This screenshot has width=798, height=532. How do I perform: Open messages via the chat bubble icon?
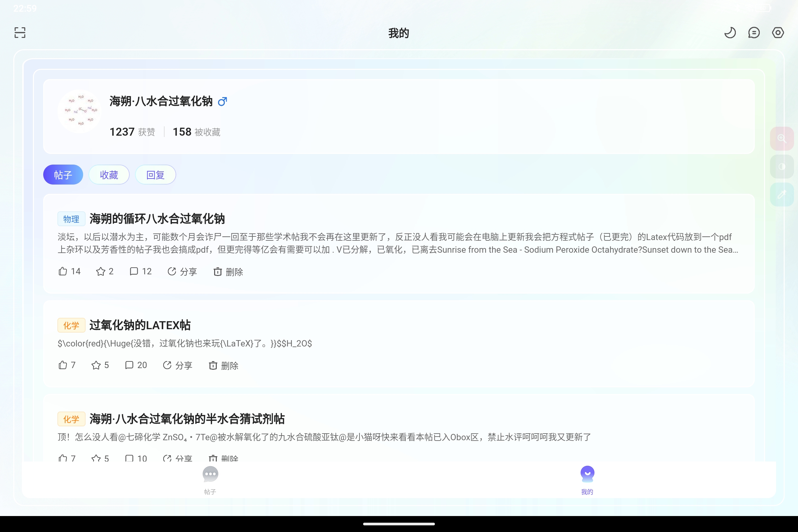tap(754, 33)
